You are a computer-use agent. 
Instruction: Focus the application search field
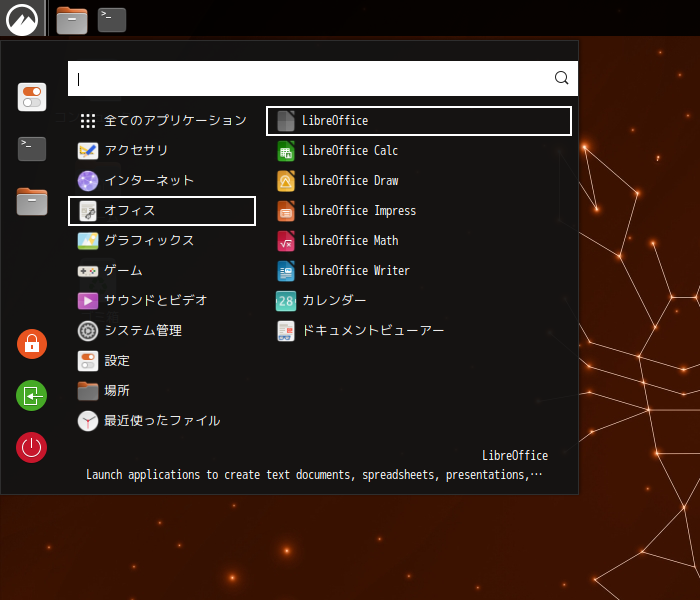point(323,78)
